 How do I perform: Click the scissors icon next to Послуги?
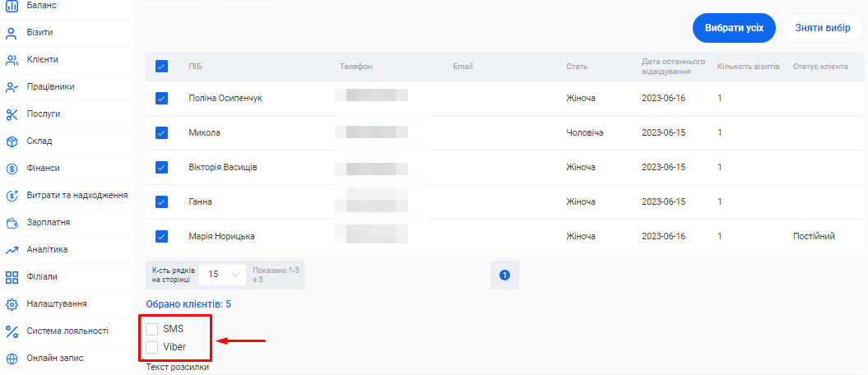pyautogui.click(x=12, y=114)
